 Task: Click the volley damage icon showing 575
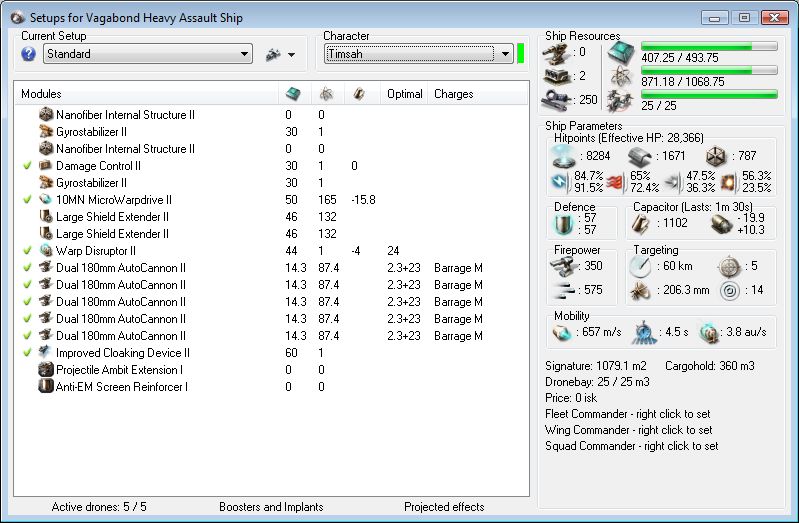(x=563, y=290)
